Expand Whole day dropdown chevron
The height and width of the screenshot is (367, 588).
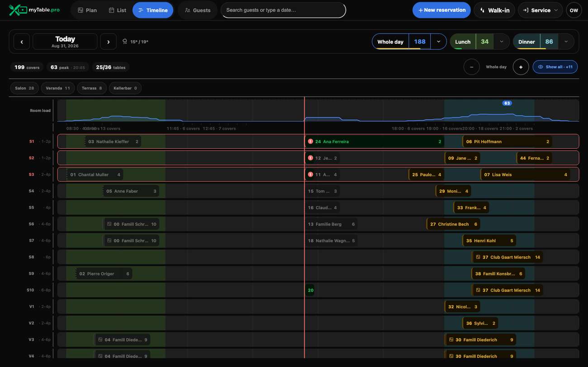[x=438, y=42]
